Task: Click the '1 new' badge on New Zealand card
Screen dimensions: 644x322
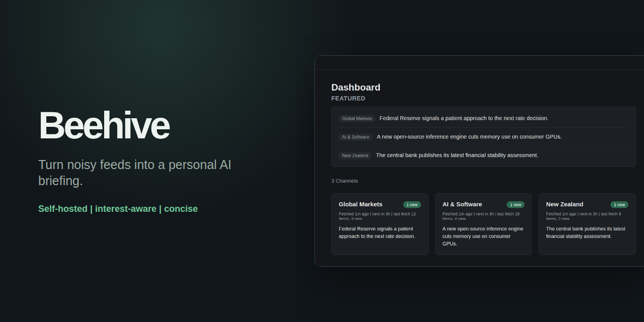Action: (x=619, y=205)
